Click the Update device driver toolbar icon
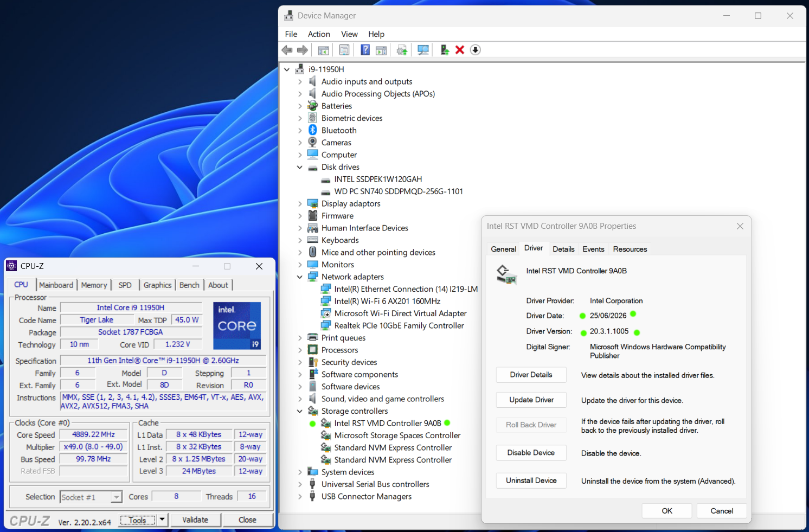 point(445,50)
